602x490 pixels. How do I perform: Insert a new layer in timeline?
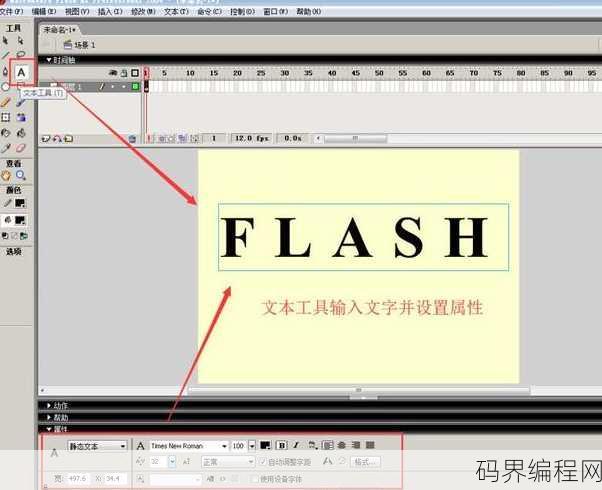(46, 139)
